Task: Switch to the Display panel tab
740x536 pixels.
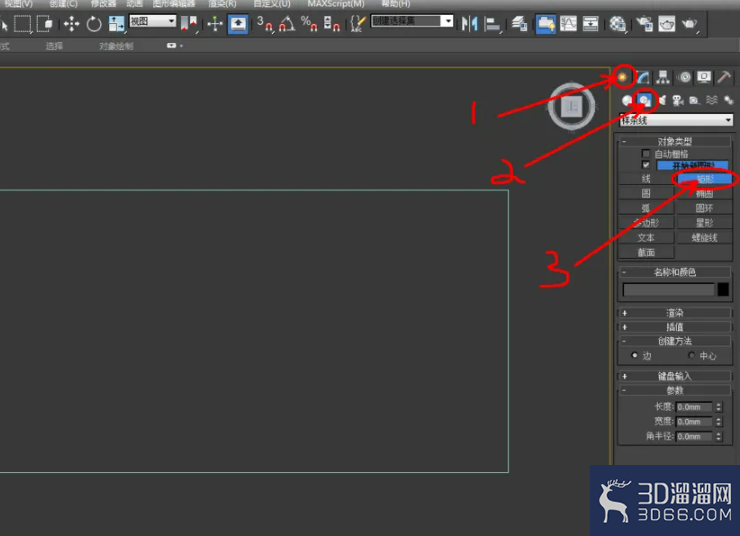Action: coord(704,77)
